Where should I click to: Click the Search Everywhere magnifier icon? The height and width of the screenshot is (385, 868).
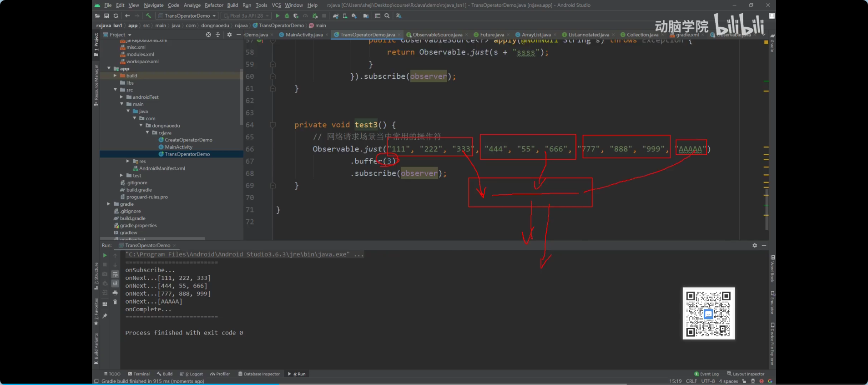point(387,16)
